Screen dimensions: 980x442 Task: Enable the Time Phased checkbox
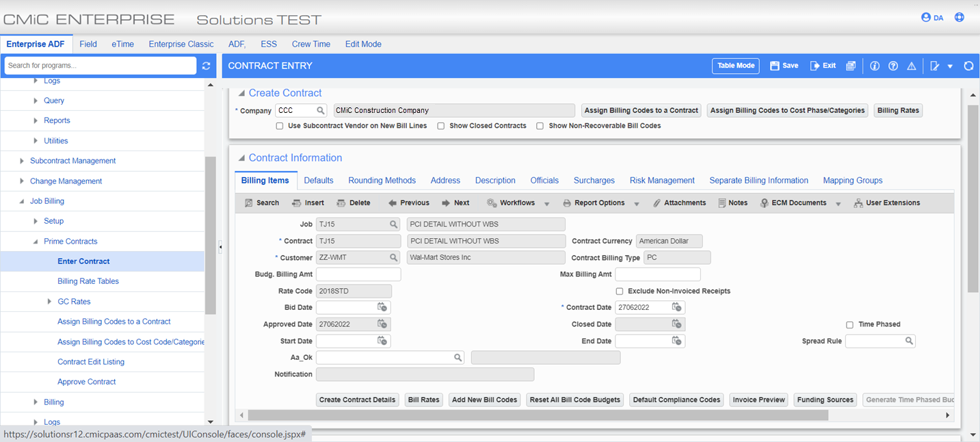[850, 324]
